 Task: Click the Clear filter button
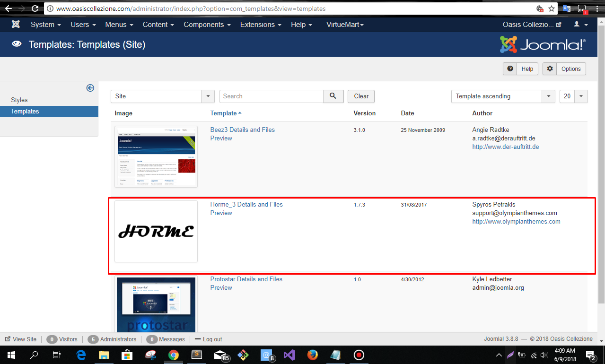tap(361, 96)
